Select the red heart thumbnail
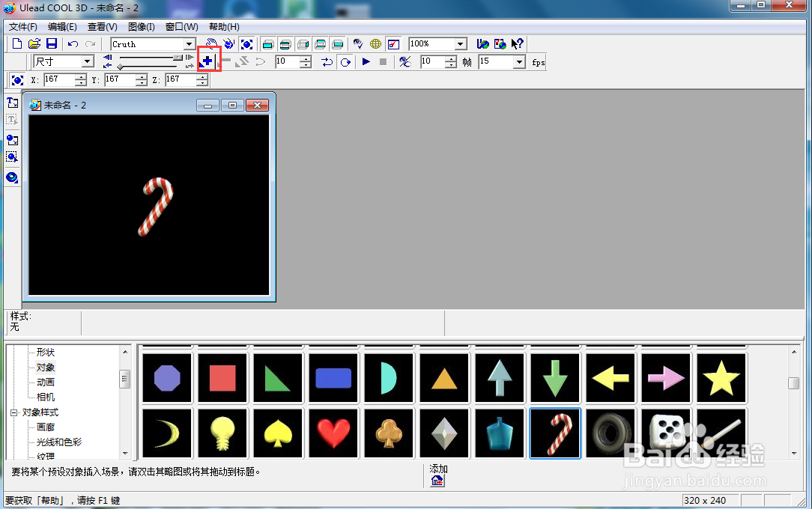 click(x=333, y=433)
